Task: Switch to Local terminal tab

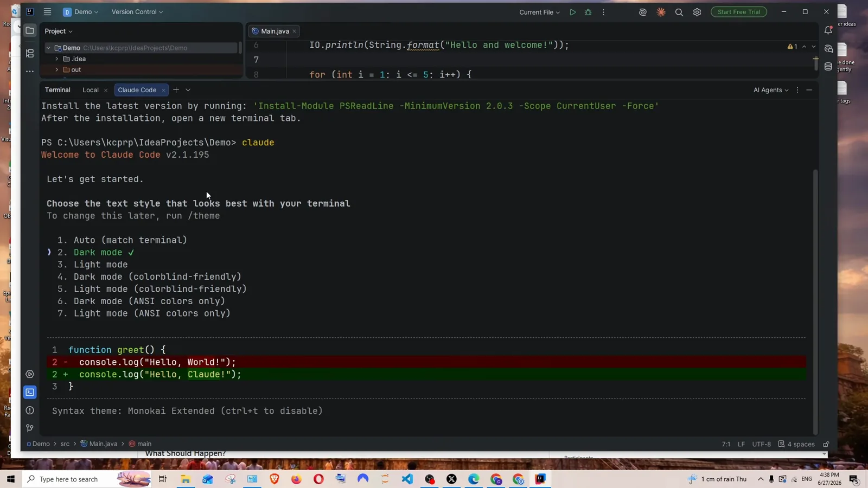Action: click(x=91, y=90)
